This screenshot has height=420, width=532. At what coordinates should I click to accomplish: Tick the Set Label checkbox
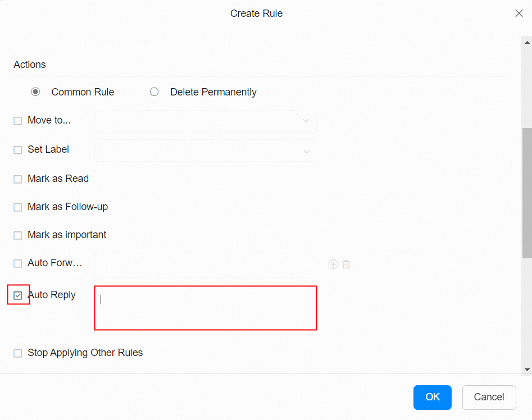[x=18, y=150]
